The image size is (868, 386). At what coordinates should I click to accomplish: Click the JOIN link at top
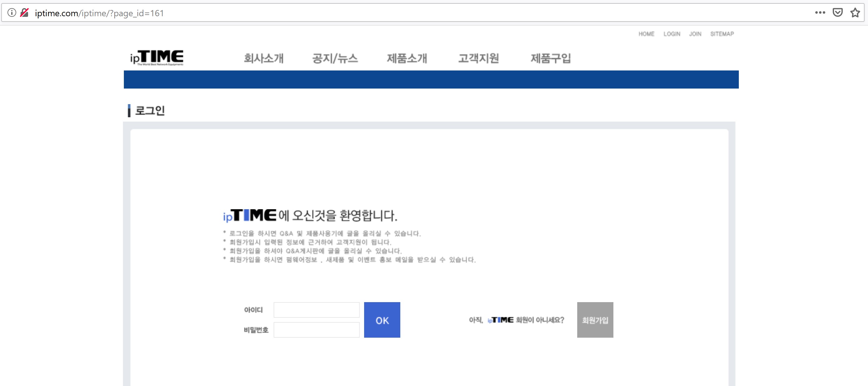695,34
